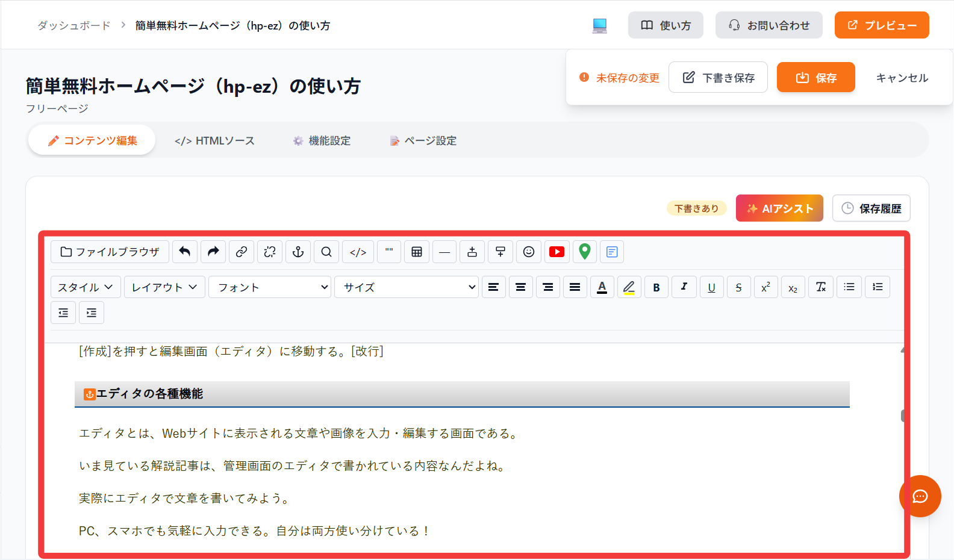The height and width of the screenshot is (560, 954).
Task: Insert a blockquote with the quote icon
Action: click(x=389, y=252)
